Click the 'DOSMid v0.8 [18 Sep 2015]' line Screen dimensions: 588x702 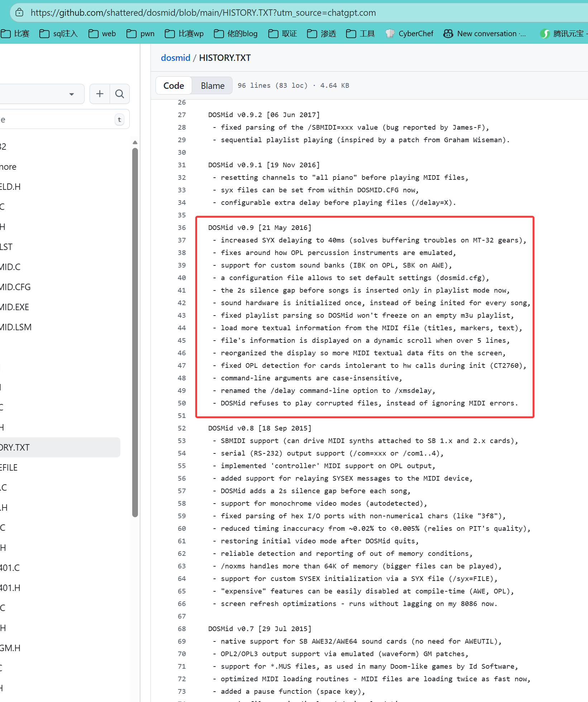tap(260, 428)
